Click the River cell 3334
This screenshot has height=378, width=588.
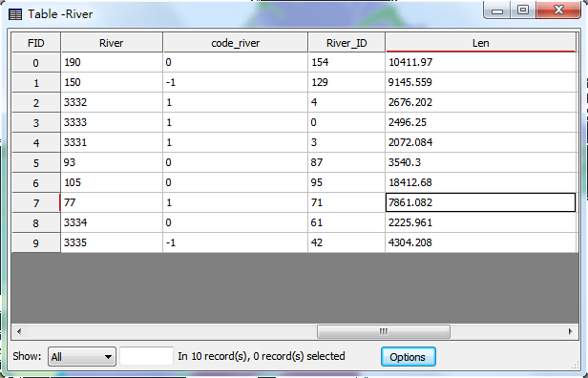(112, 222)
